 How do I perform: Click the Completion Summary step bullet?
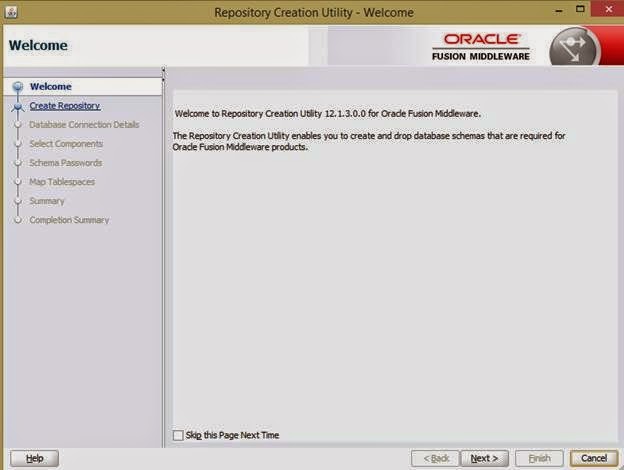coord(18,220)
